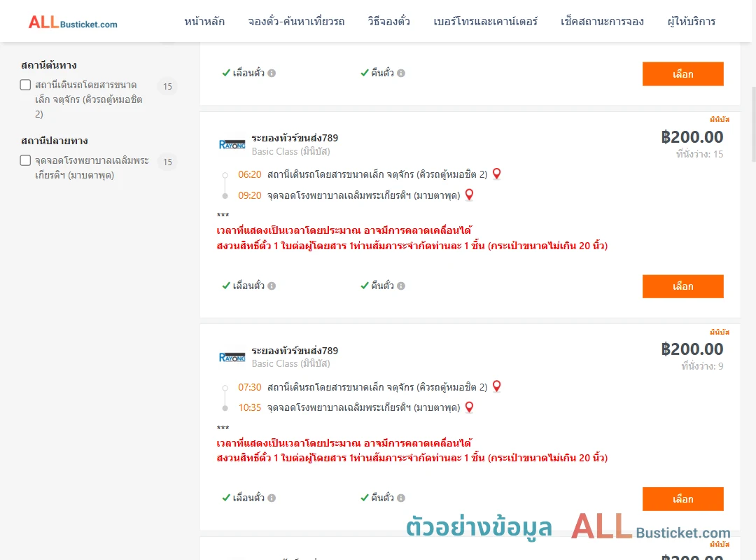Open the ALLBusticket.com logo home link
Screen dimensions: 756x560
click(73, 22)
